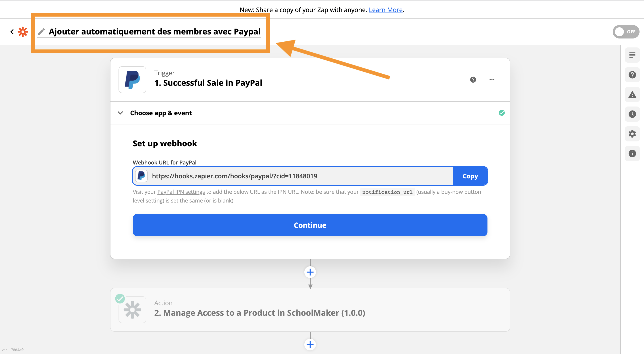Screen dimensions: 644x354
Task: Copy the webhook URL
Action: click(470, 176)
